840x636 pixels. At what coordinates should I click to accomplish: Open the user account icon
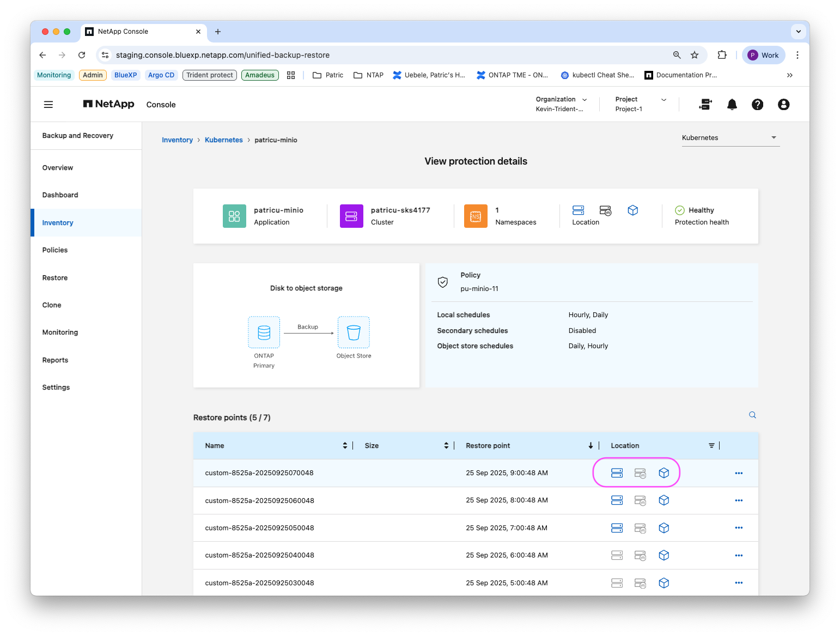click(783, 105)
